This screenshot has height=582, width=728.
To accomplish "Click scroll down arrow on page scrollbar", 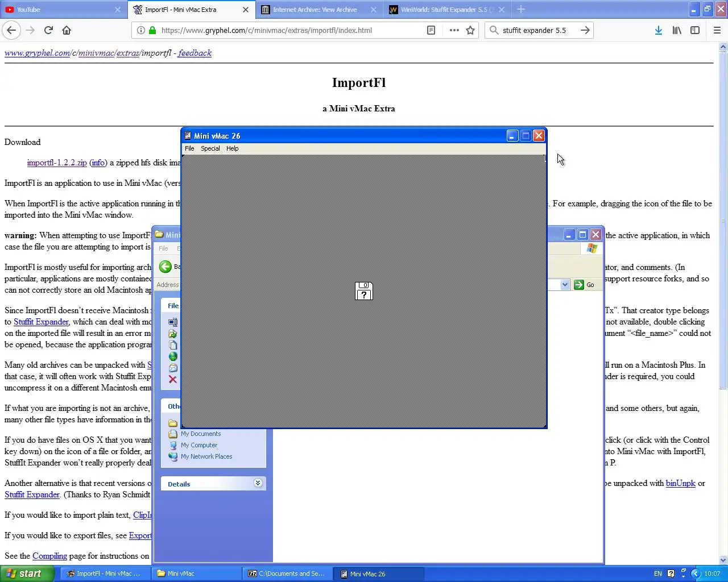I will (x=723, y=560).
